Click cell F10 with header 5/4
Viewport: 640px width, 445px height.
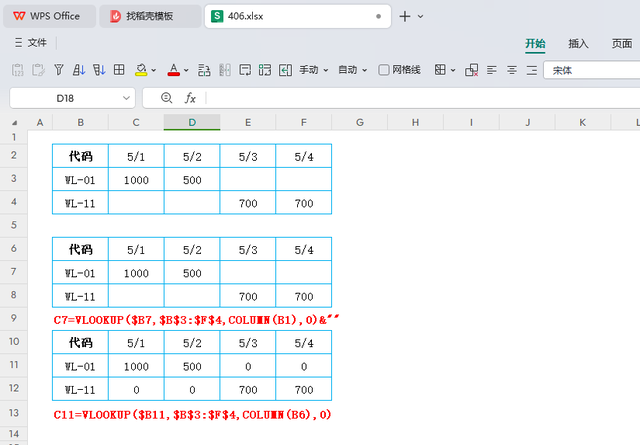click(304, 342)
